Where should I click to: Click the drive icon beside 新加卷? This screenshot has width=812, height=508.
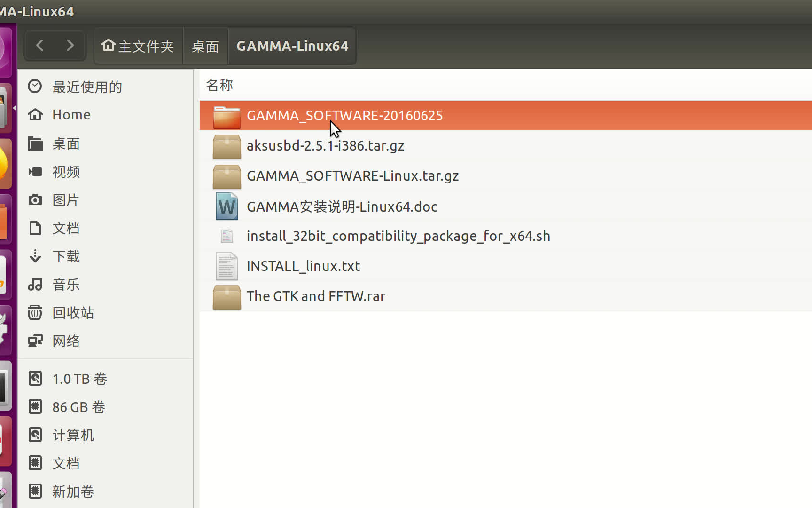click(35, 491)
